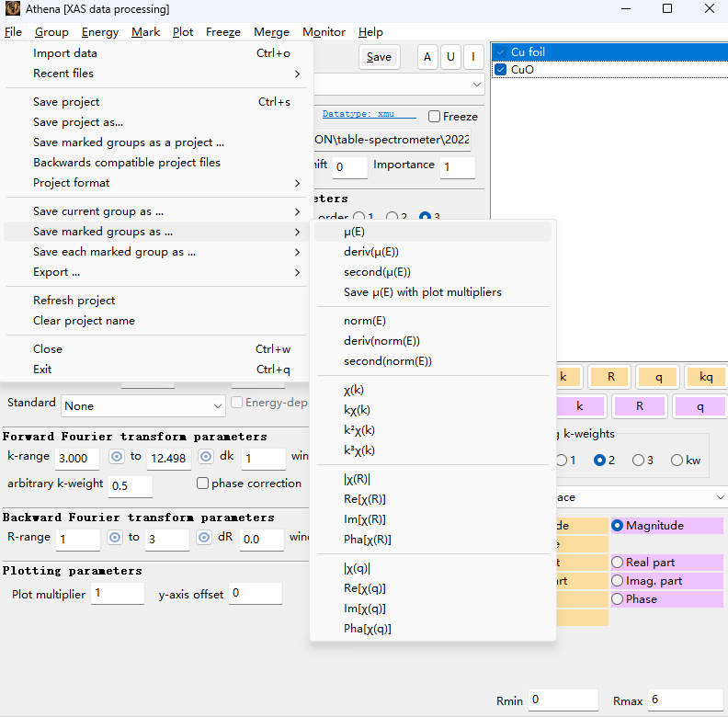Enable the Freeze checkbox
Image resolution: width=728 pixels, height=717 pixels.
[x=435, y=117]
